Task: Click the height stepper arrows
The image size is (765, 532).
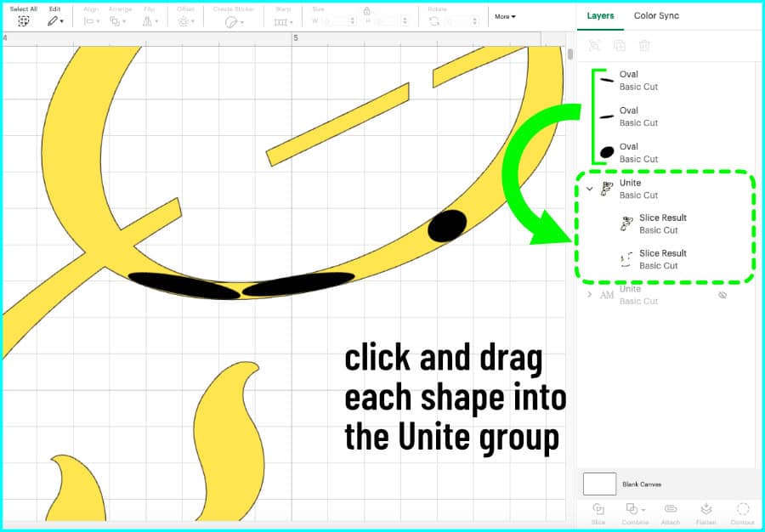Action: [x=405, y=21]
